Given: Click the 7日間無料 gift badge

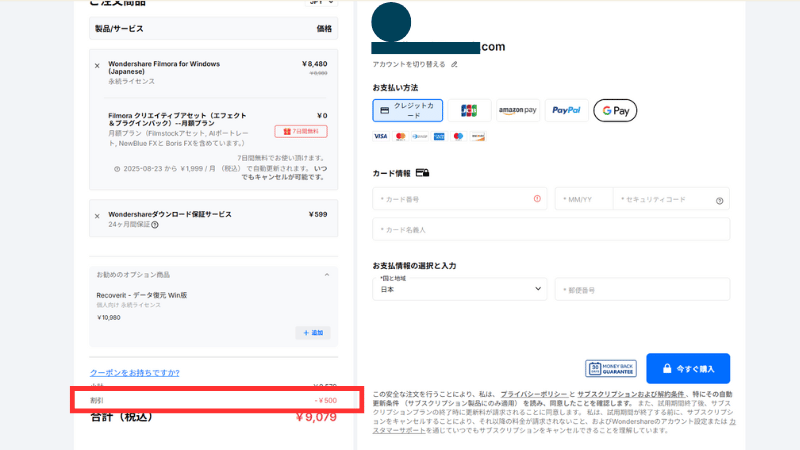Looking at the screenshot, I should (x=301, y=132).
